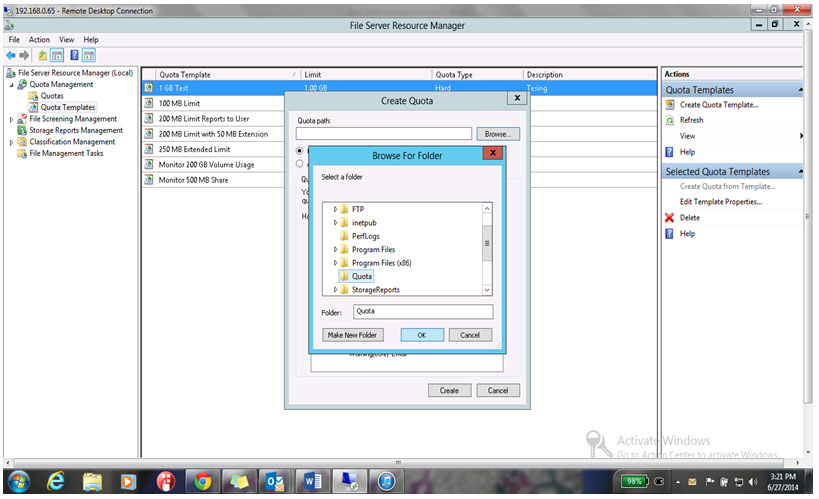Expand the FTP folder node

point(335,209)
